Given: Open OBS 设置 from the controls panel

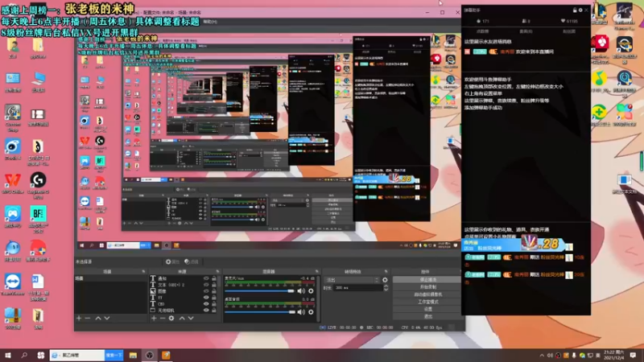Looking at the screenshot, I should tap(427, 309).
